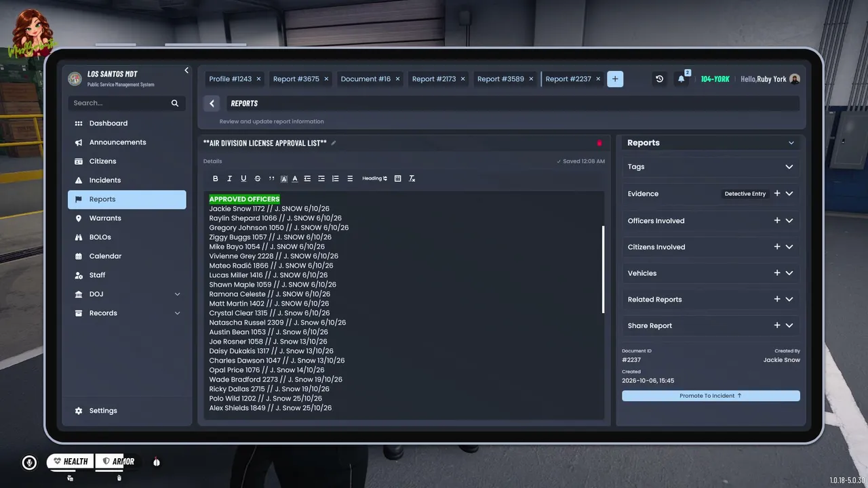Promote report to incident
This screenshot has width=868, height=488.
[711, 396]
